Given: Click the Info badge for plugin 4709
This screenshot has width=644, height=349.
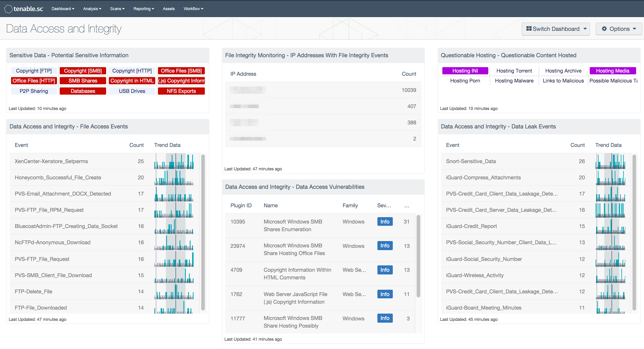Looking at the screenshot, I should 385,270.
